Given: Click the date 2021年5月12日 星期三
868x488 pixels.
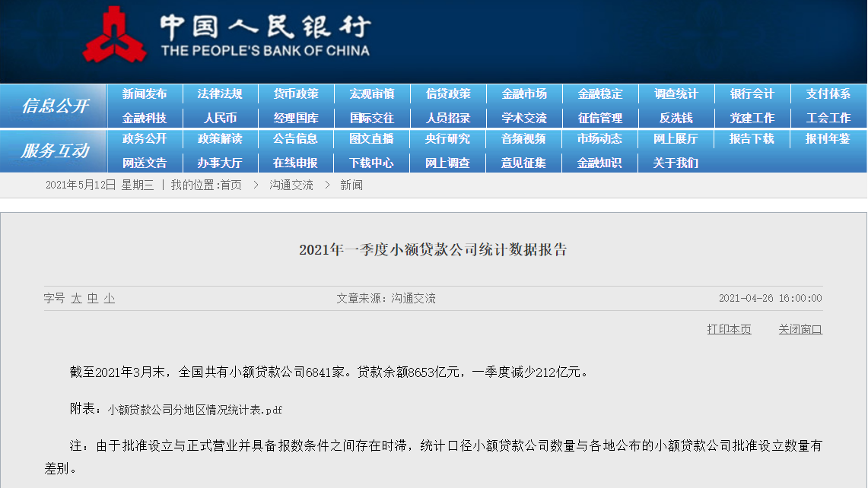Looking at the screenshot, I should 100,185.
